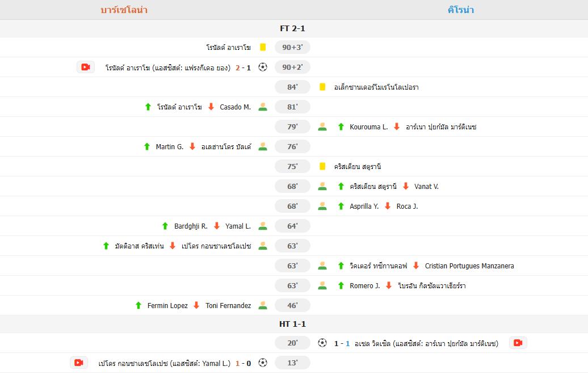Click the goal ball icon at 90+2'
The height and width of the screenshot is (379, 588).
pos(263,67)
